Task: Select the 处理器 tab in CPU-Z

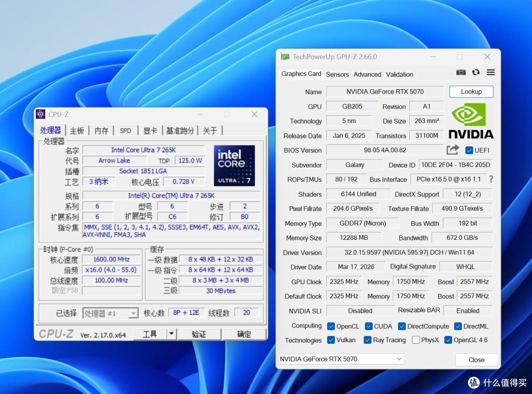Action: 51,130
